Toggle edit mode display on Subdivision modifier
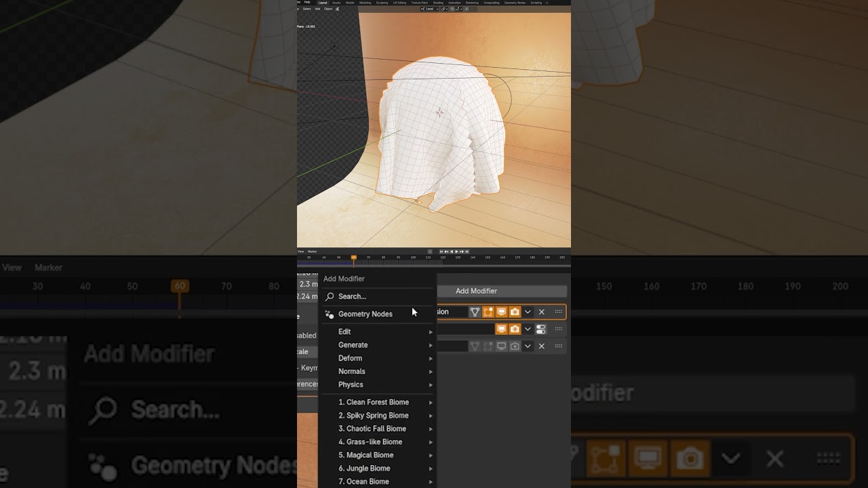Viewport: 868px width, 488px height. (x=488, y=312)
